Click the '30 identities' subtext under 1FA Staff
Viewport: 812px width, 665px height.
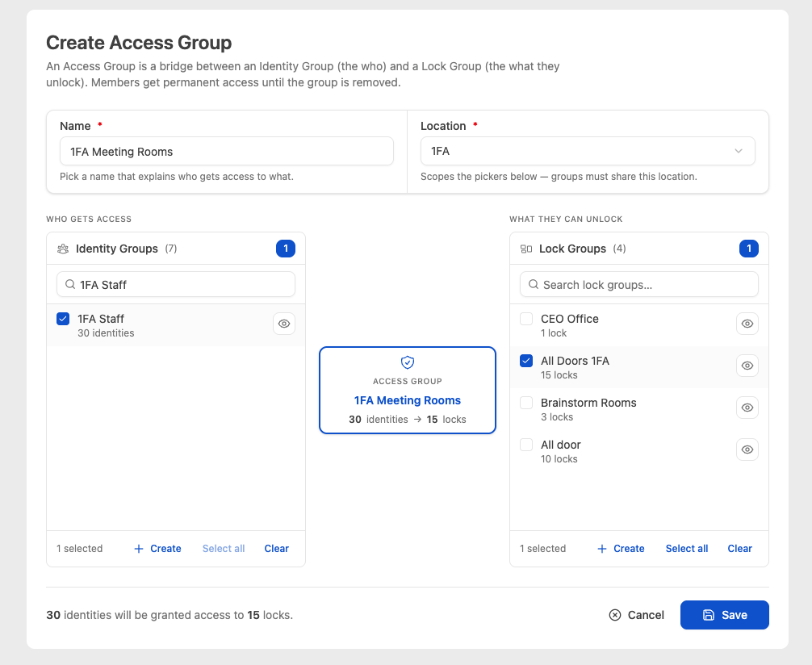(x=107, y=333)
